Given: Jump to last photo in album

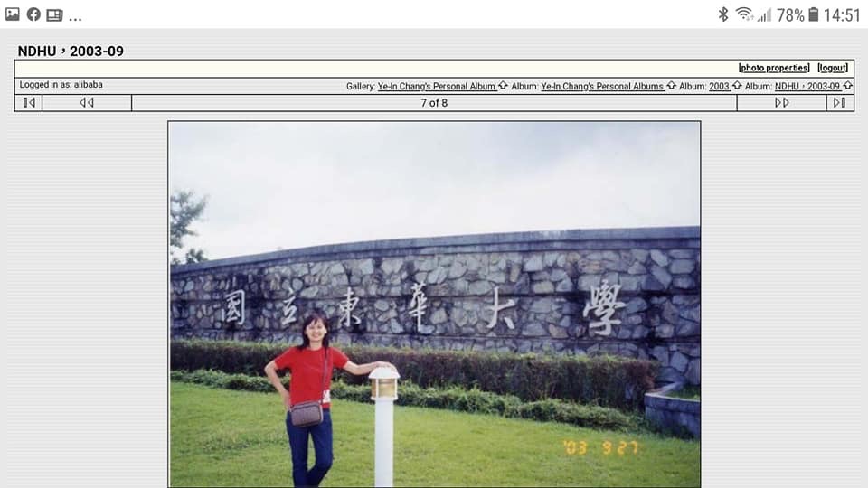Looking at the screenshot, I should point(840,103).
